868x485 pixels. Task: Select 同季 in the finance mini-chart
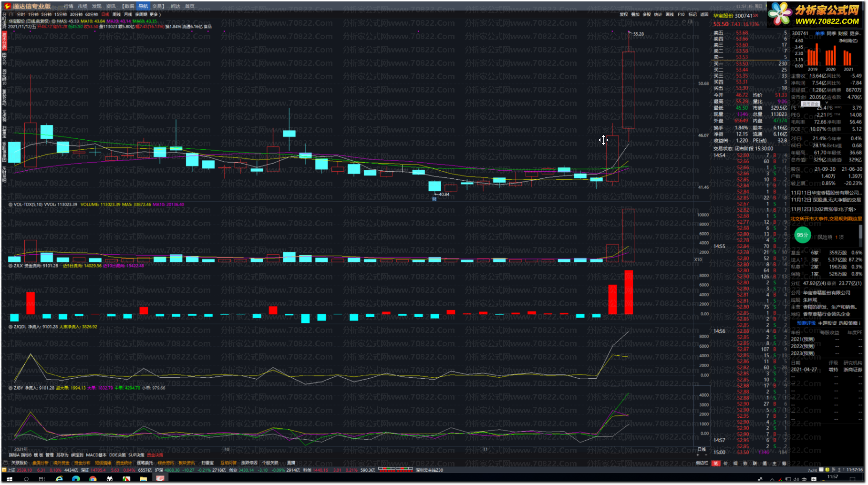(831, 33)
